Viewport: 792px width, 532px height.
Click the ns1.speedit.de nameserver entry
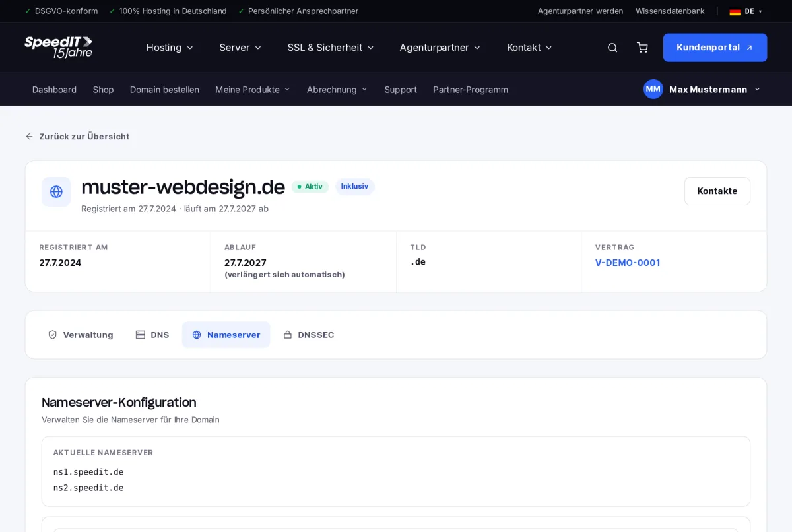click(88, 472)
